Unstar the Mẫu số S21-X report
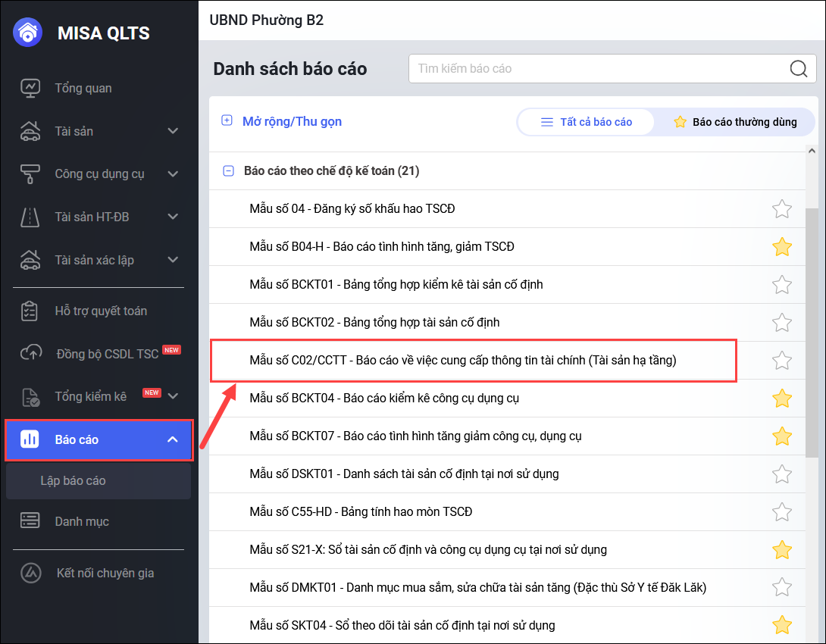 [782, 550]
